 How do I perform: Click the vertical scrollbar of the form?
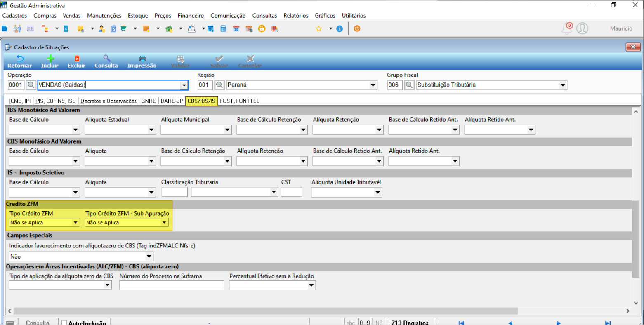(x=636, y=206)
